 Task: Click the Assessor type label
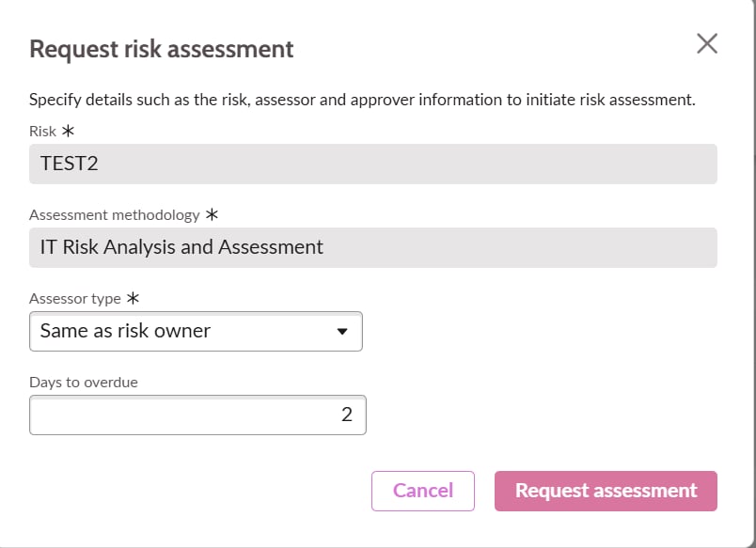point(75,298)
